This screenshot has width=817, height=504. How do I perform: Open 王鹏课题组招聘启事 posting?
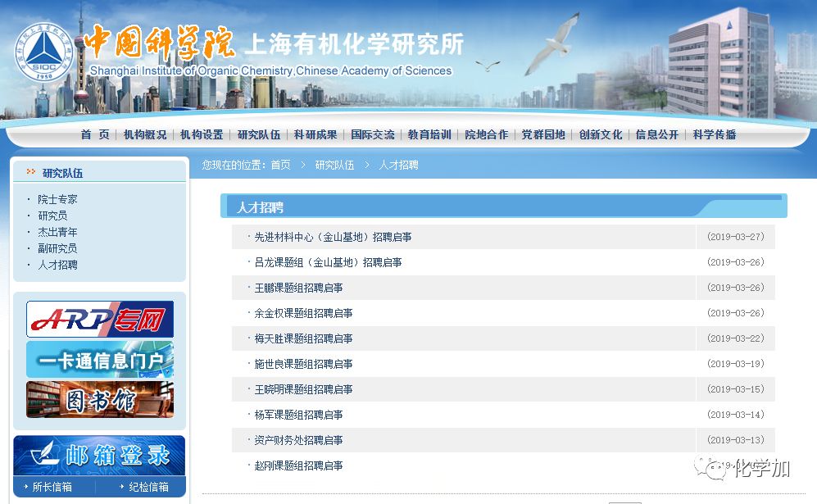(298, 288)
